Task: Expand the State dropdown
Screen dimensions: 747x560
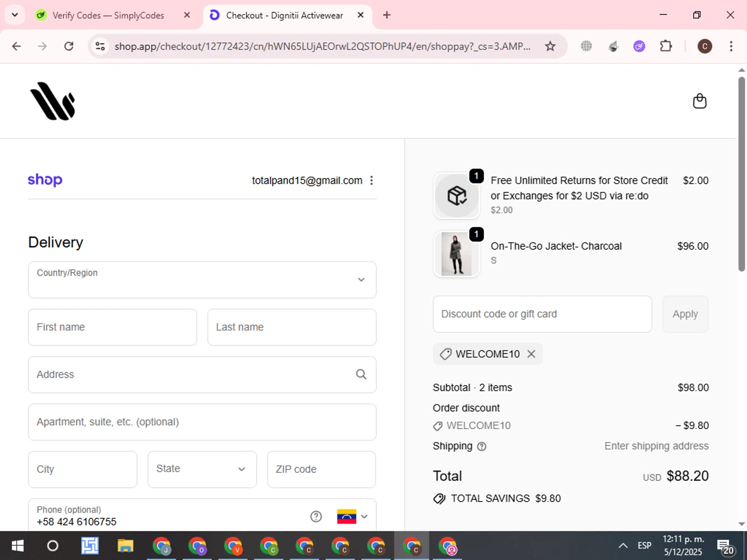Action: coord(202,469)
